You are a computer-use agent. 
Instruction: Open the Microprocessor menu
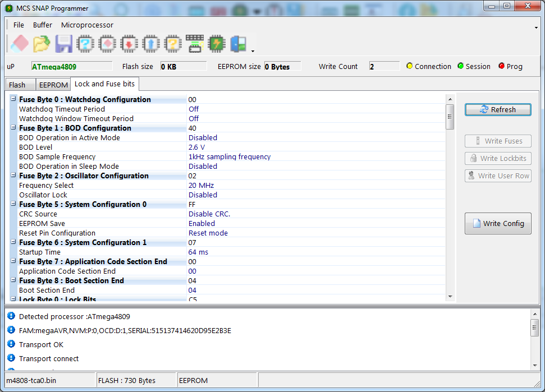(87, 25)
